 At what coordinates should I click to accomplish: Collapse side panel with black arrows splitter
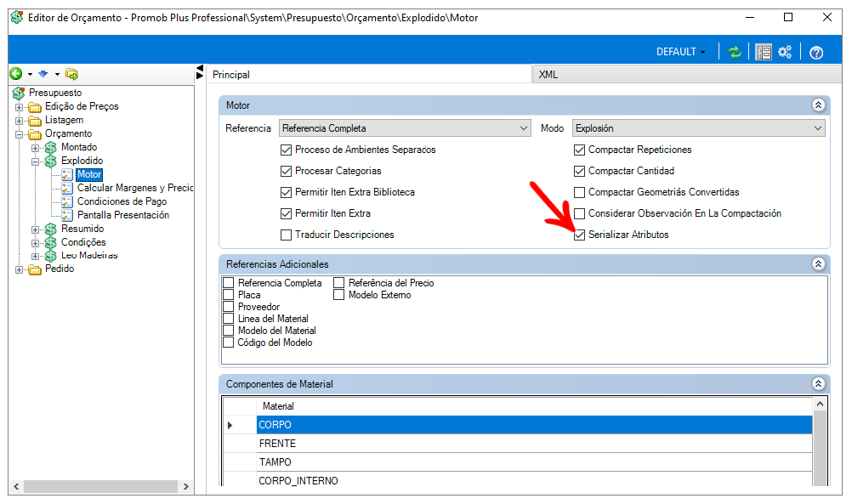[x=200, y=72]
